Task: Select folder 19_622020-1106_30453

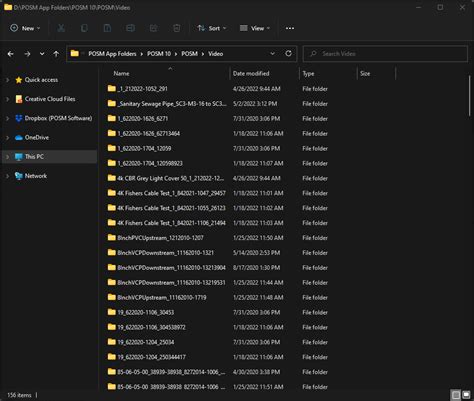Action: [x=141, y=312]
